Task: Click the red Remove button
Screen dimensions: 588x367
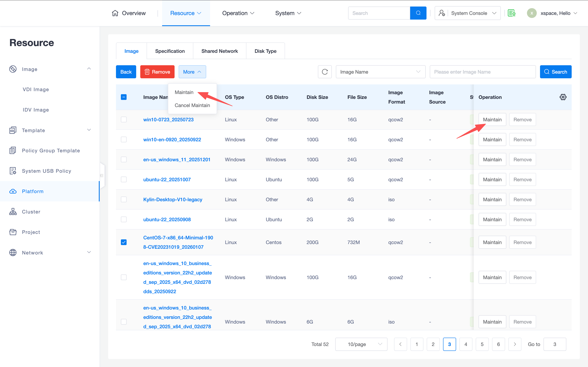Action: (157, 72)
